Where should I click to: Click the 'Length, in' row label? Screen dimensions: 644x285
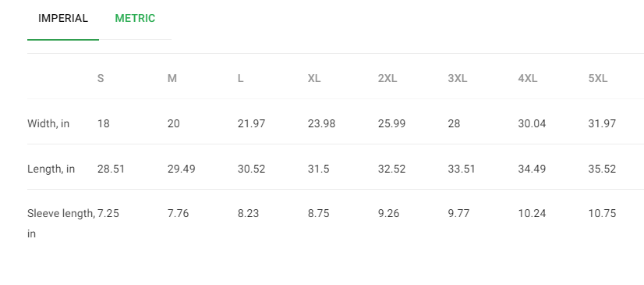click(51, 169)
